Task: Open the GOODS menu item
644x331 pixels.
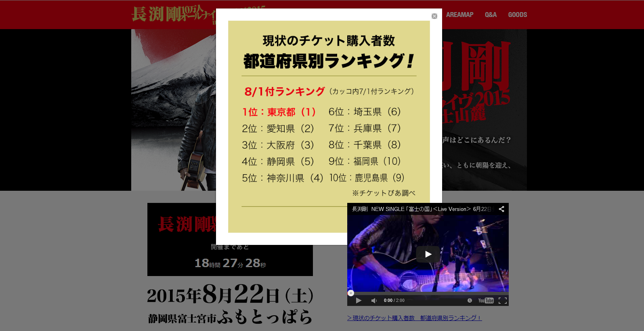Action: coord(518,15)
